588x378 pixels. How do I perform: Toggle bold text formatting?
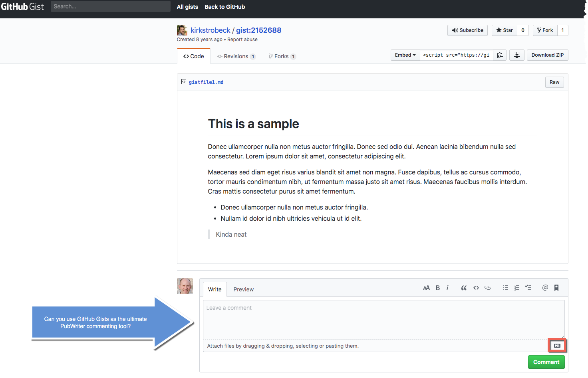coord(438,288)
